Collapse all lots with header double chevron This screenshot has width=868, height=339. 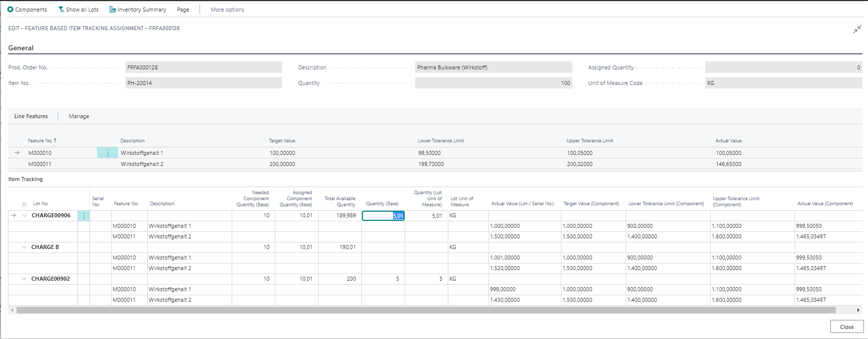24,204
